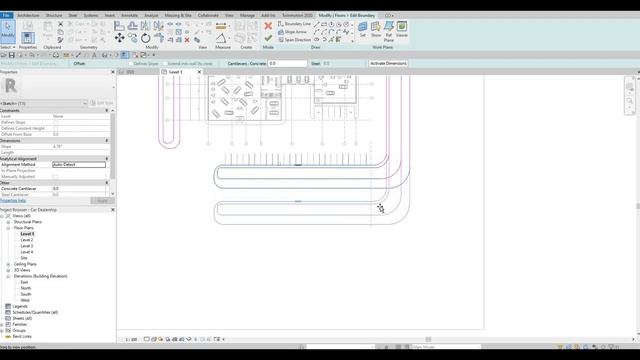Screen dimensions: 640x360
Task: Switch to the Manage ribbon tab
Action: [x=247, y=16]
